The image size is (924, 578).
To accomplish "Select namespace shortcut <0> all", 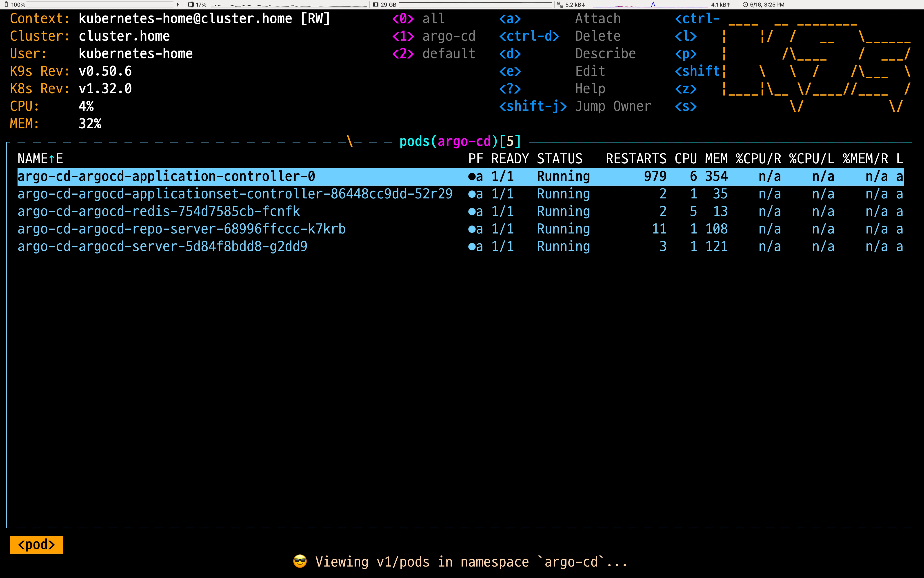I will click(418, 19).
